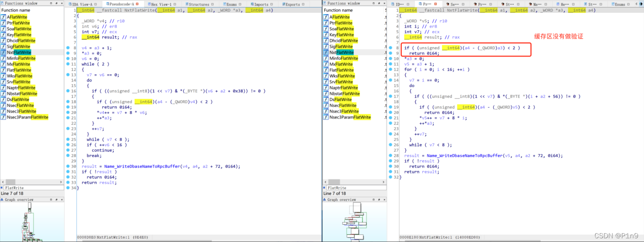Click the FlatWrite filter field in right window
Screen dimensions: 644x242
click(357, 188)
